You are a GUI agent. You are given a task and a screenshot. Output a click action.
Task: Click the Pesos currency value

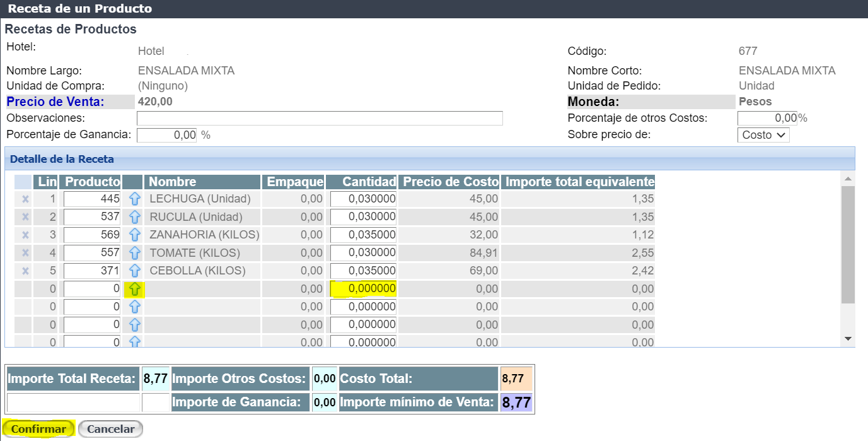pyautogui.click(x=755, y=102)
